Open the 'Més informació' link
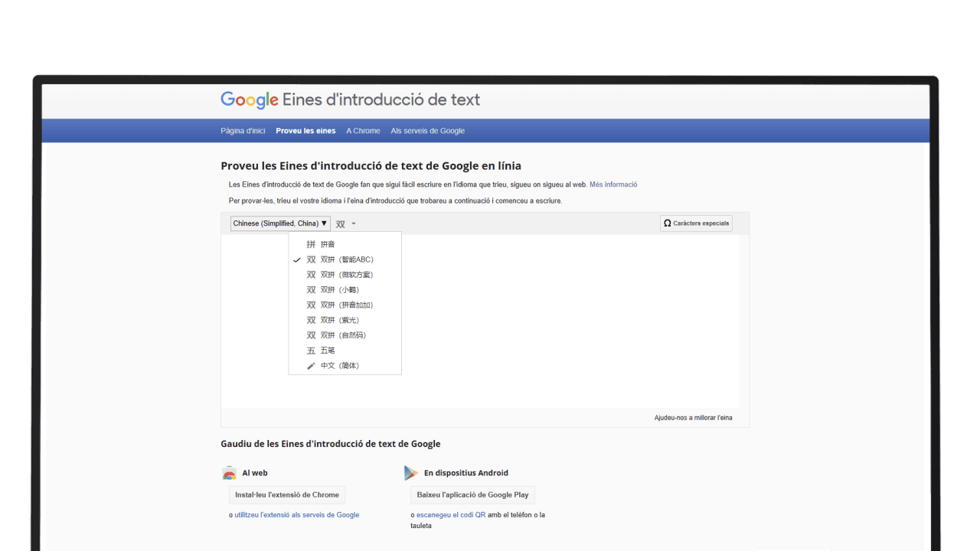Screen dimensions: 980x551 pyautogui.click(x=613, y=184)
